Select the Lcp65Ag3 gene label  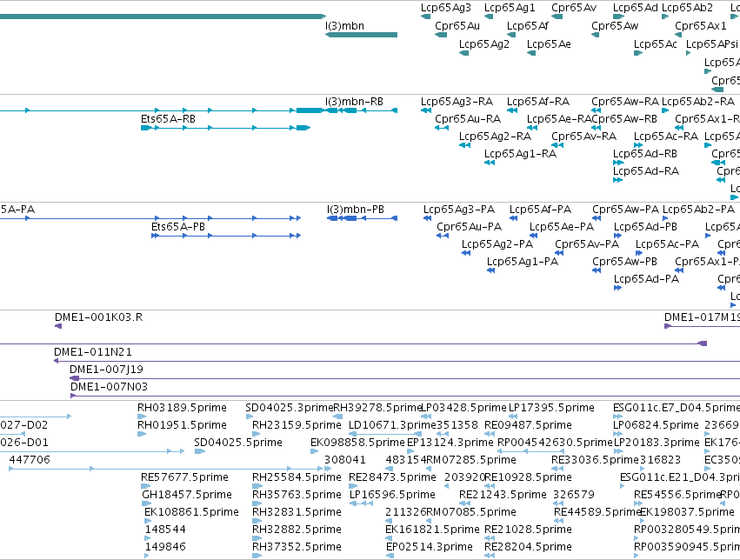point(446,8)
